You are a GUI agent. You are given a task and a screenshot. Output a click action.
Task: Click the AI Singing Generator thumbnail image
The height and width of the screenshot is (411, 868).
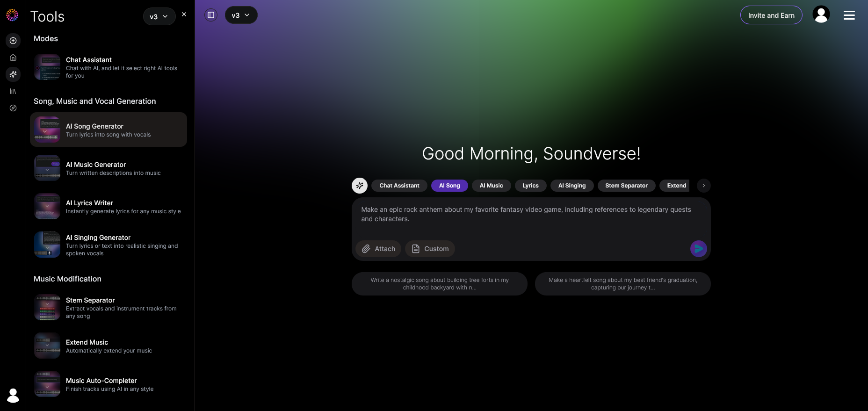(47, 245)
